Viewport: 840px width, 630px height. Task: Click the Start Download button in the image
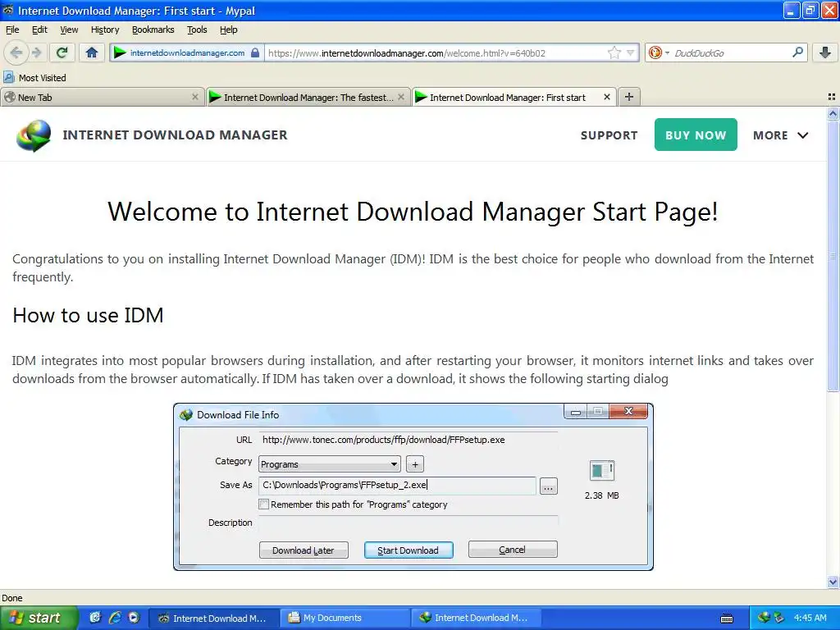click(409, 550)
